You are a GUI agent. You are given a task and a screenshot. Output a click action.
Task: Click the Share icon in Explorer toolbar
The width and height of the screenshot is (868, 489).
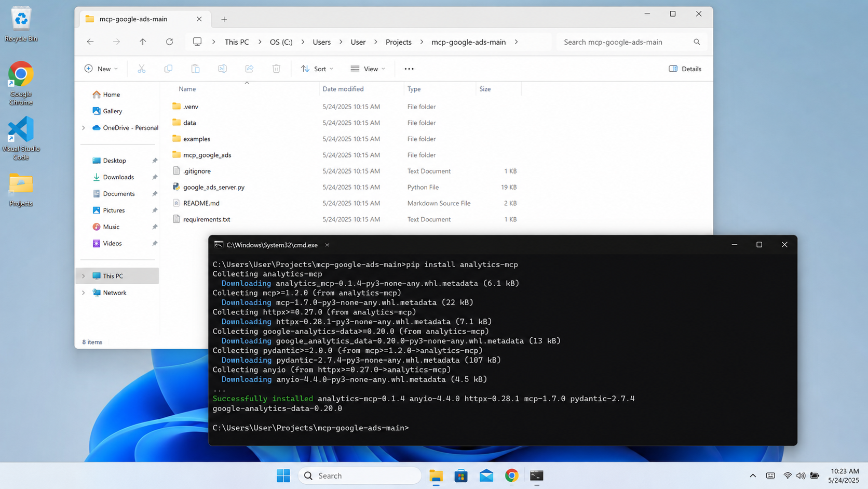coord(249,69)
